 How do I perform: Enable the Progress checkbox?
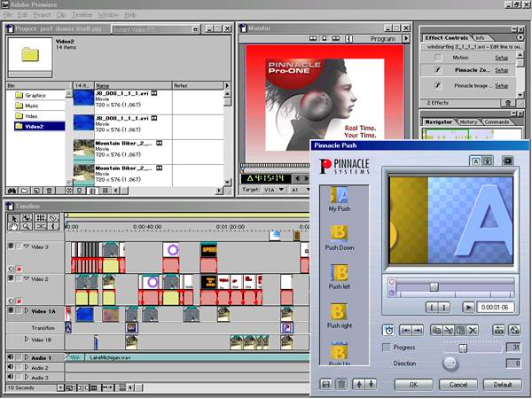pyautogui.click(x=386, y=348)
